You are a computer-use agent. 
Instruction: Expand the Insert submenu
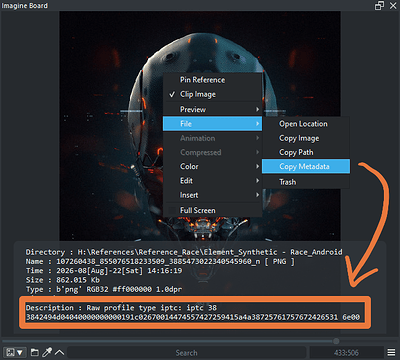coord(212,195)
